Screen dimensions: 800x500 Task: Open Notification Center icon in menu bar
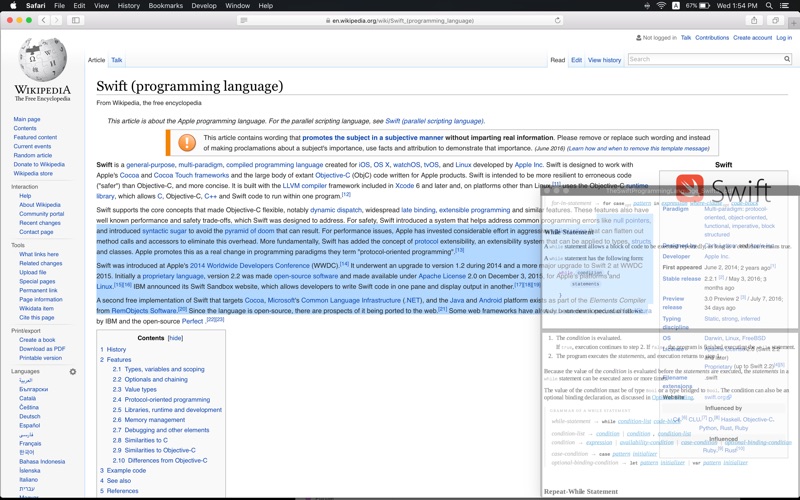point(784,6)
